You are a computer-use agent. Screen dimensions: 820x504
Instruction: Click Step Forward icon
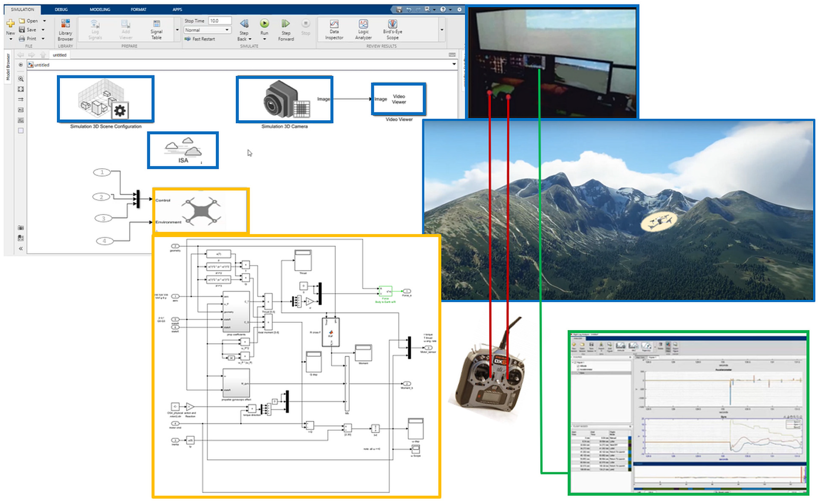coord(286,23)
